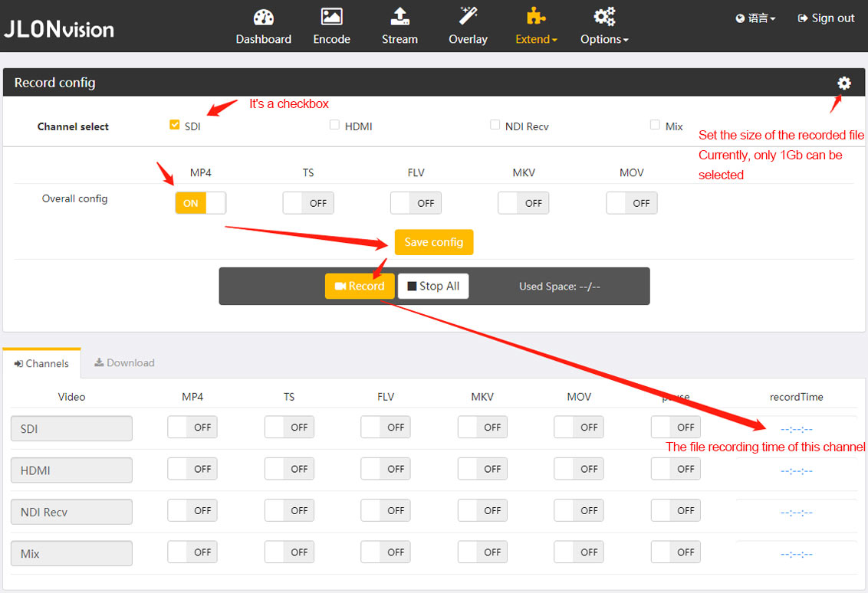Start recording with the Record button
Image resolution: width=868 pixels, height=593 pixels.
point(360,286)
